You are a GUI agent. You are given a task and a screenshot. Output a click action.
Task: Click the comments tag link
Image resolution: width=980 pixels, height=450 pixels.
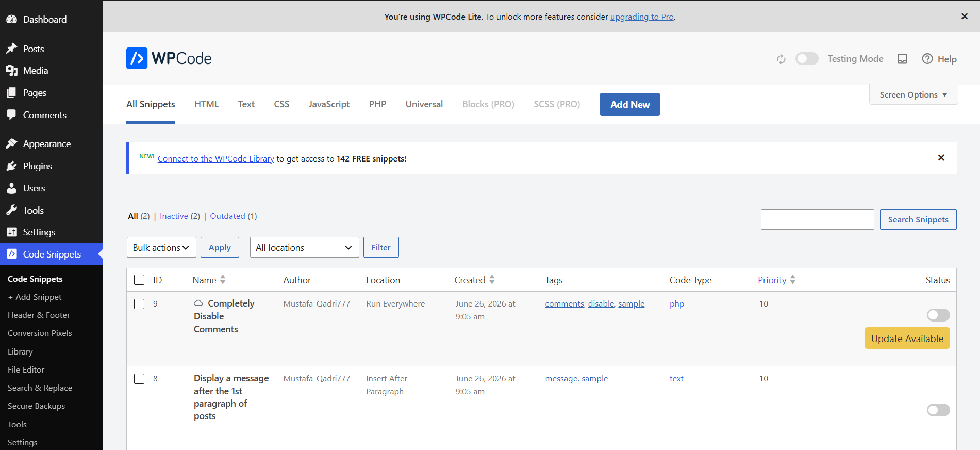point(564,303)
